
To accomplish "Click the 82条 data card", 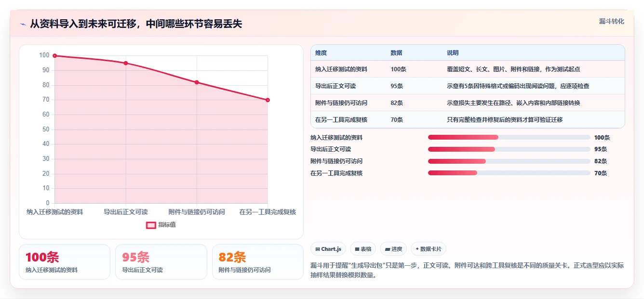I will coord(258,262).
